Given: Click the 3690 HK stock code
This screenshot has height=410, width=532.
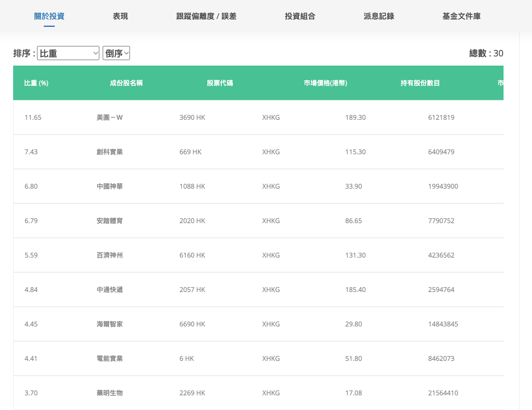Looking at the screenshot, I should point(192,118).
